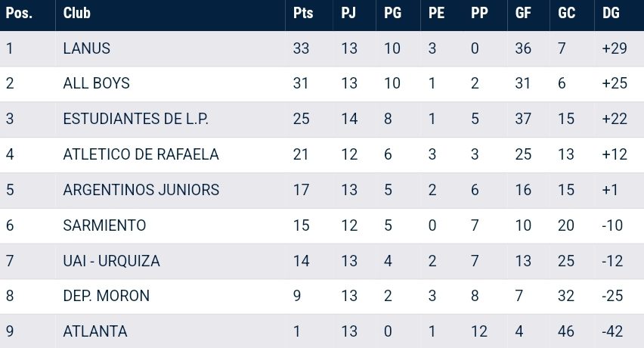Open ARGENTINOS JUNIORS team entry
The width and height of the screenshot is (644, 348).
[141, 190]
